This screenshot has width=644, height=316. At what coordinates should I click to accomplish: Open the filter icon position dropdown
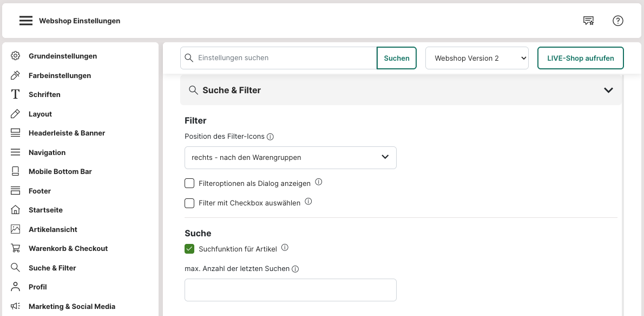pyautogui.click(x=290, y=157)
